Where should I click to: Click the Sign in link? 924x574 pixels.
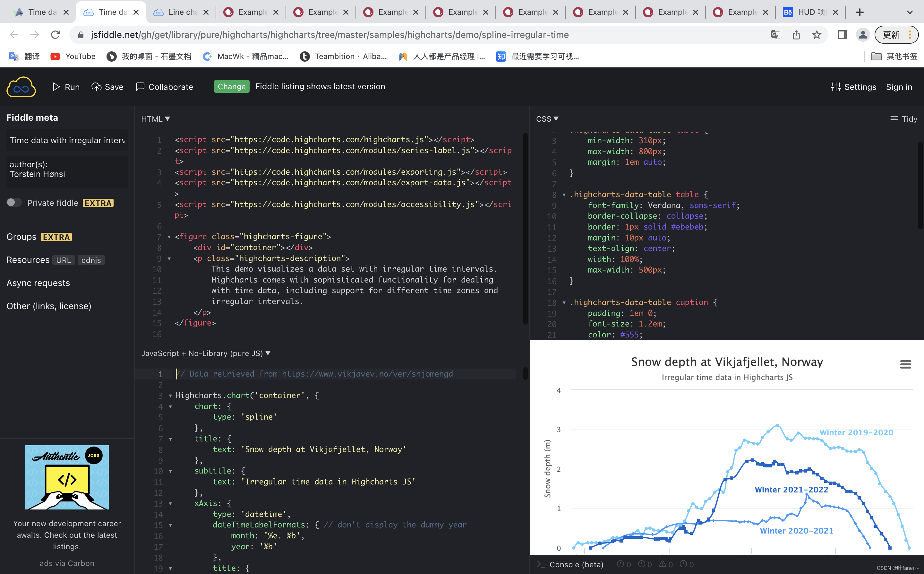pos(899,87)
